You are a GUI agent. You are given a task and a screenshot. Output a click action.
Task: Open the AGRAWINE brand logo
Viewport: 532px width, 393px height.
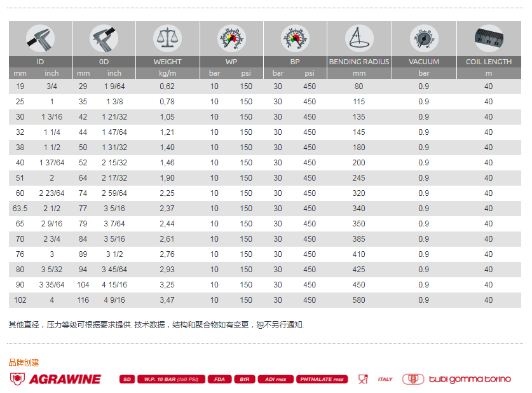coord(55,379)
